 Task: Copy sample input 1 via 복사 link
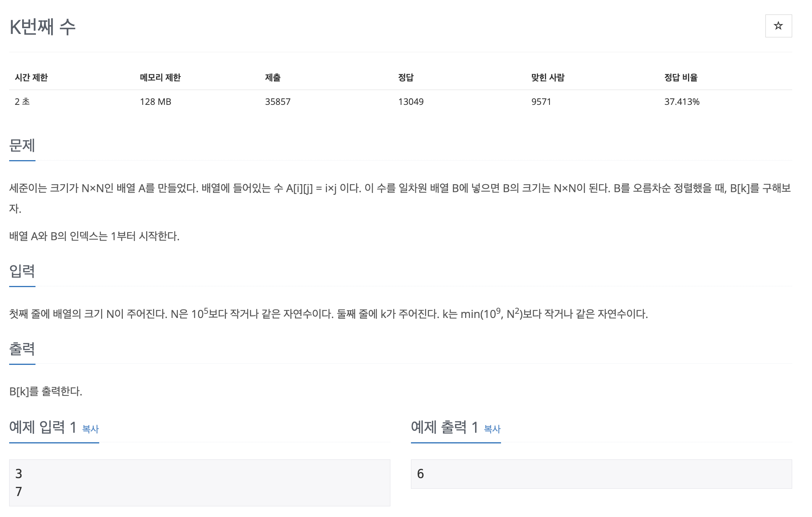pyautogui.click(x=90, y=429)
